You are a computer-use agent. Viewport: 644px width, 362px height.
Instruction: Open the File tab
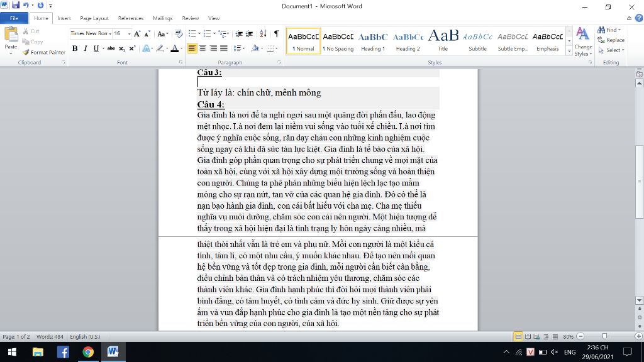[x=14, y=18]
